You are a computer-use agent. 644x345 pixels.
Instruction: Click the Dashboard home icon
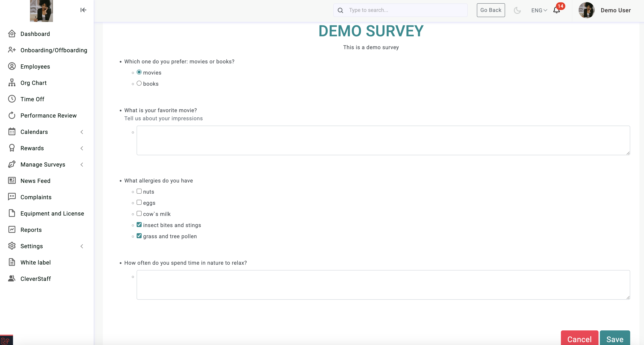coord(12,34)
